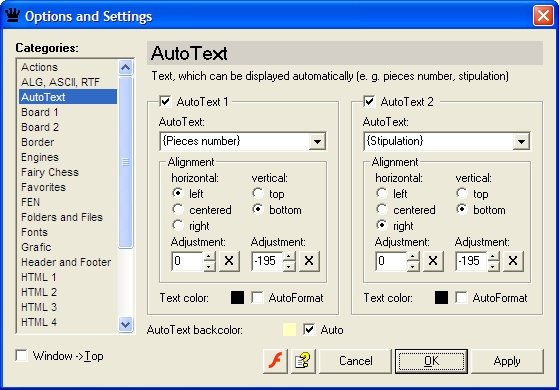Reset AutoText 2 vertical adjustment with X
The image size is (559, 390).
513,261
